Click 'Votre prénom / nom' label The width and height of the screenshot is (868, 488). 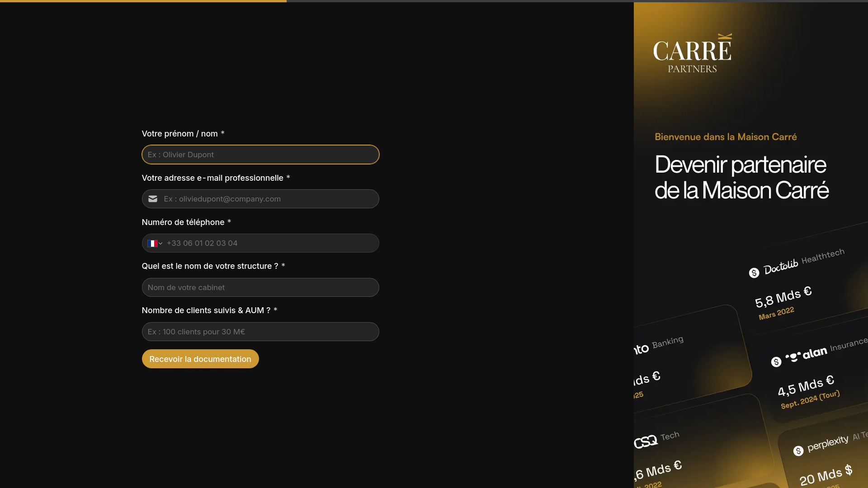(179, 134)
